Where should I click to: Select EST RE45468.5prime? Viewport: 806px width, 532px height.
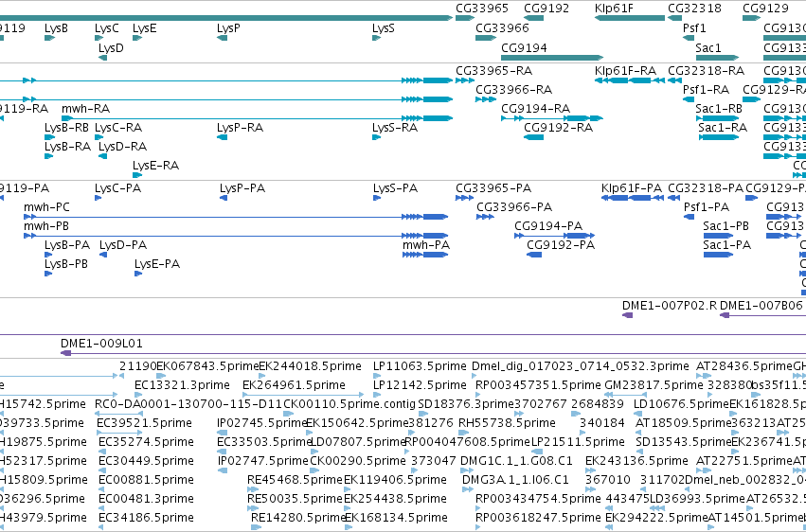[x=252, y=490]
